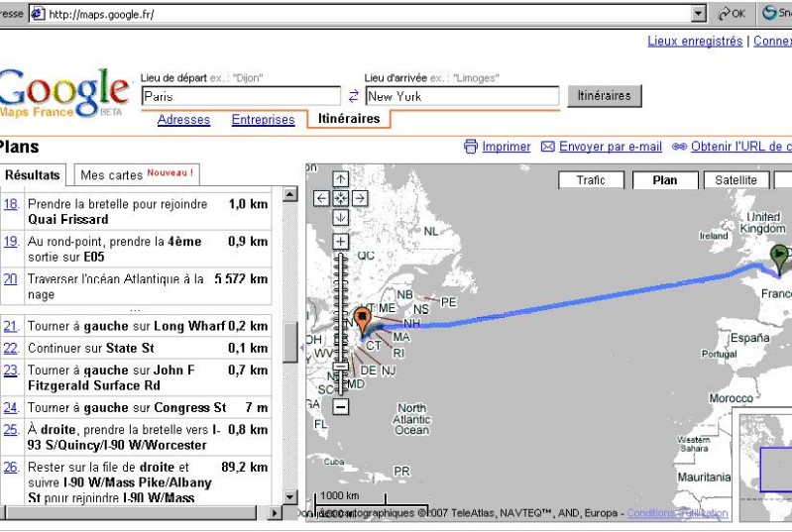Zoom out with the minus button

(x=341, y=407)
